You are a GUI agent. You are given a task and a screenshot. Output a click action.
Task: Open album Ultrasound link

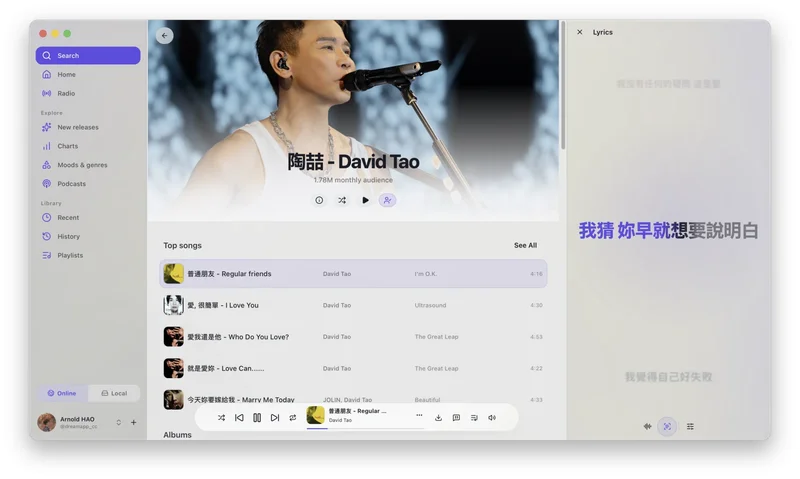(430, 305)
